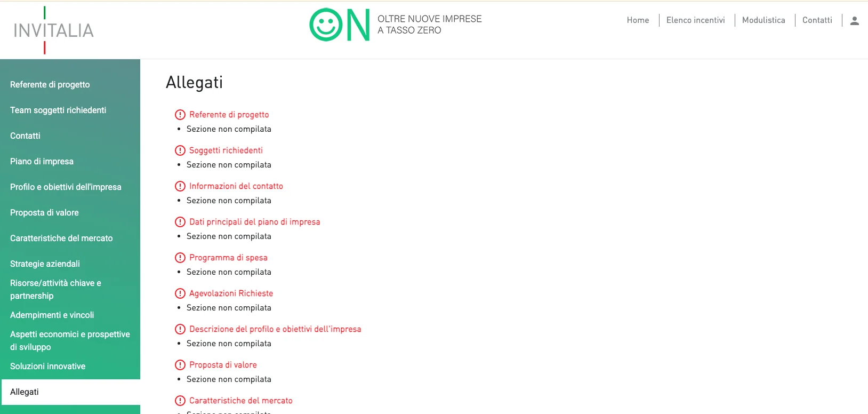Select Piano di impresa in sidebar

tap(42, 162)
